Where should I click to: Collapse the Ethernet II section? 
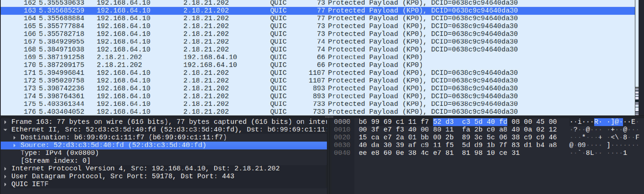tap(5, 130)
